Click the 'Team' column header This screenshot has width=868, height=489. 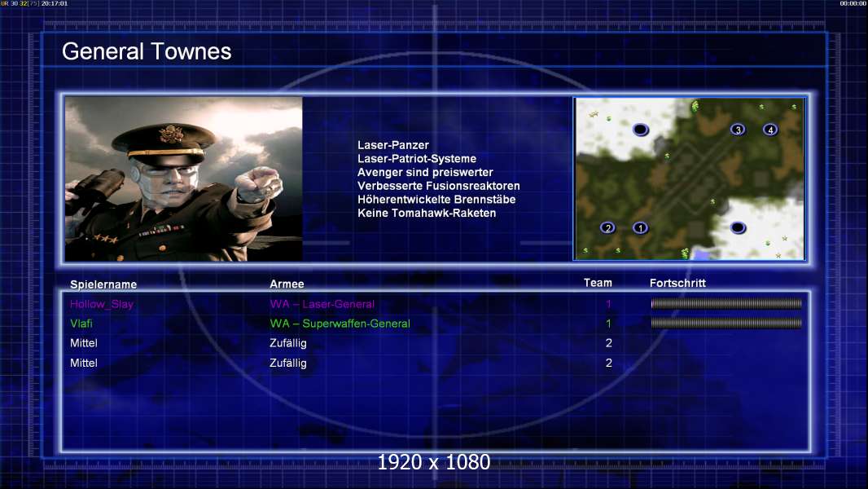pyautogui.click(x=598, y=283)
